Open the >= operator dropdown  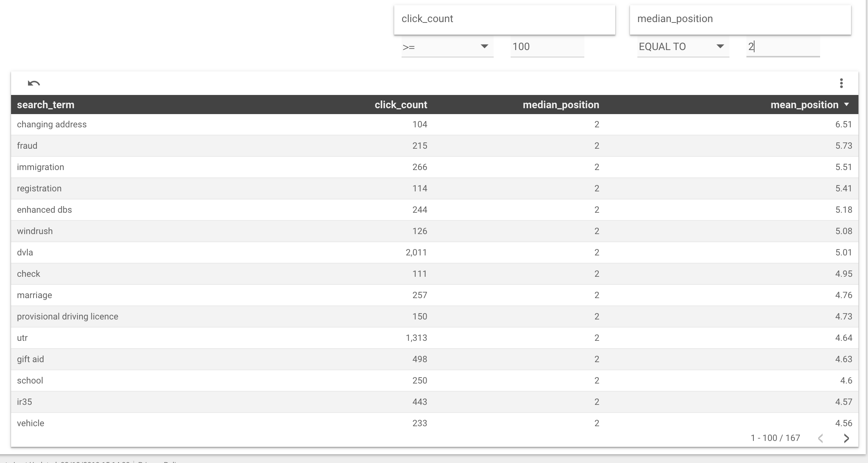pyautogui.click(x=447, y=47)
